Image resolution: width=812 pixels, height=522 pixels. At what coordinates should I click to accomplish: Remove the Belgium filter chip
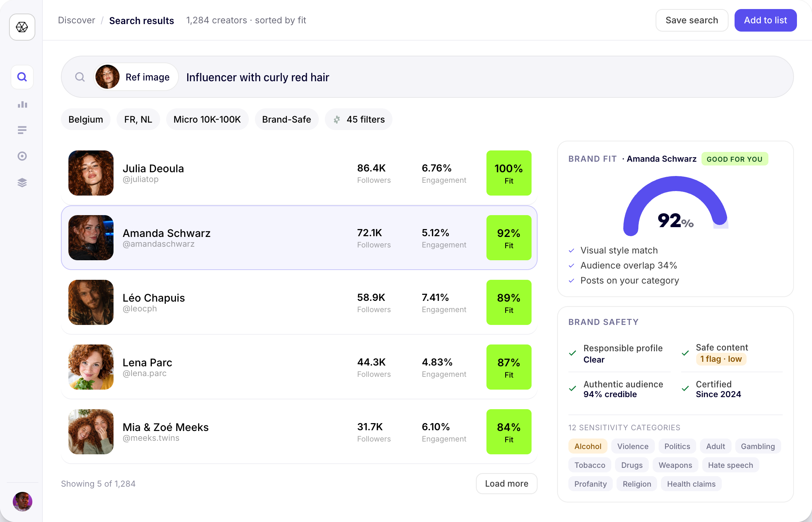86,119
